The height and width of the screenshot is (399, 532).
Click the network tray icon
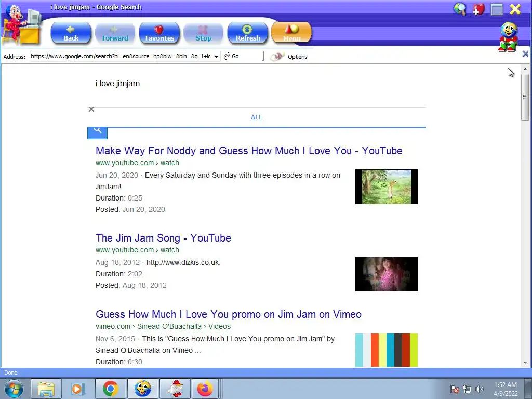(x=467, y=389)
